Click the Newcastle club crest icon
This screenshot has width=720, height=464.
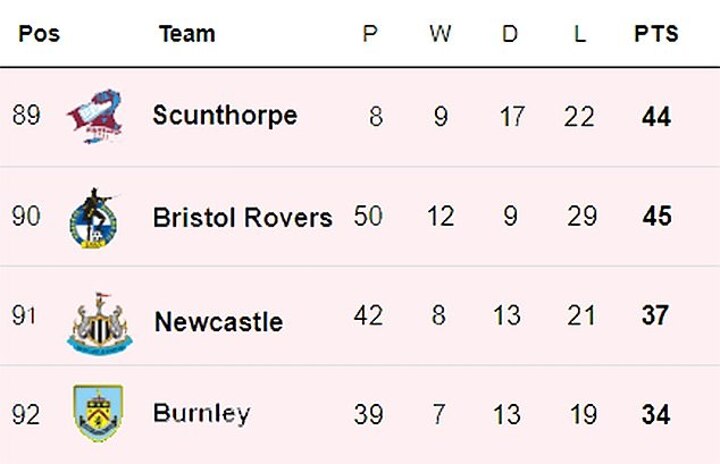click(x=99, y=322)
